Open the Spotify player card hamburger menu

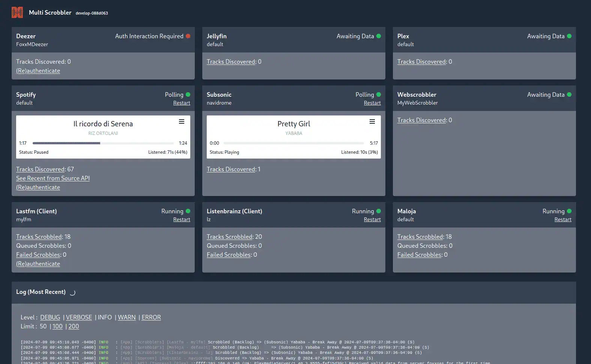[182, 121]
